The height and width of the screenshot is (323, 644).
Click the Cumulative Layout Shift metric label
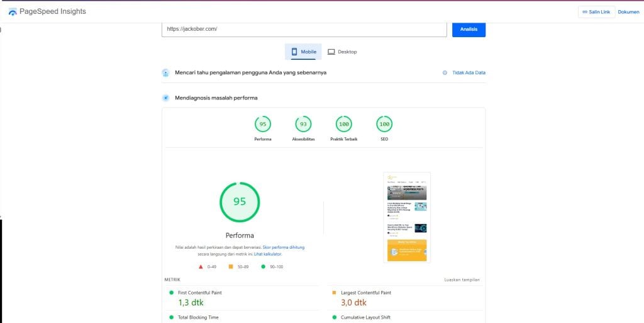point(365,317)
